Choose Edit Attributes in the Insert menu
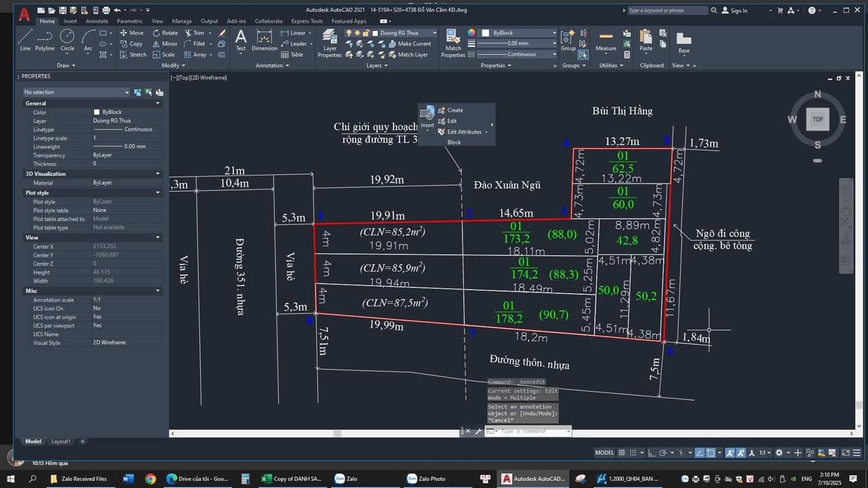Screen dimensions: 868x488 tap(465, 132)
